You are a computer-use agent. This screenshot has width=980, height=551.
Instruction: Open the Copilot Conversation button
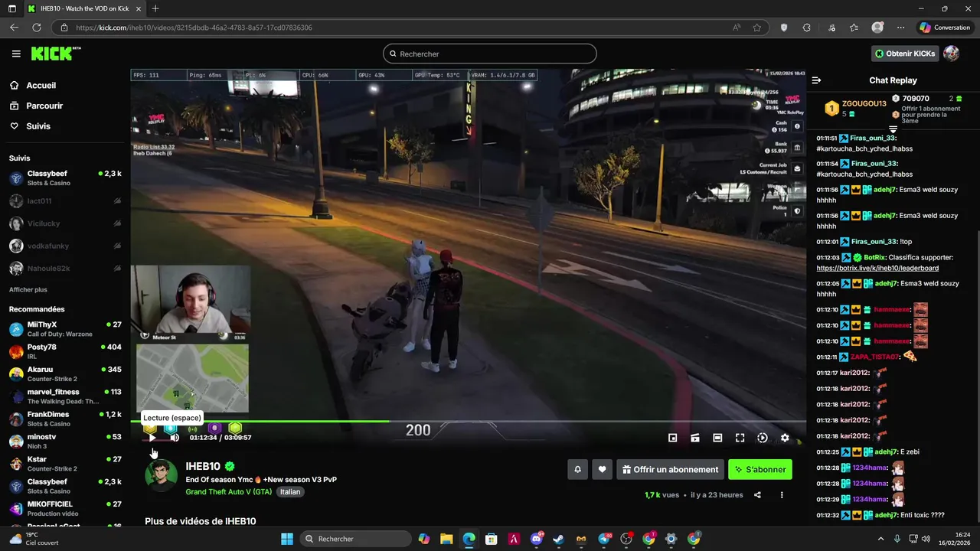pos(946,28)
